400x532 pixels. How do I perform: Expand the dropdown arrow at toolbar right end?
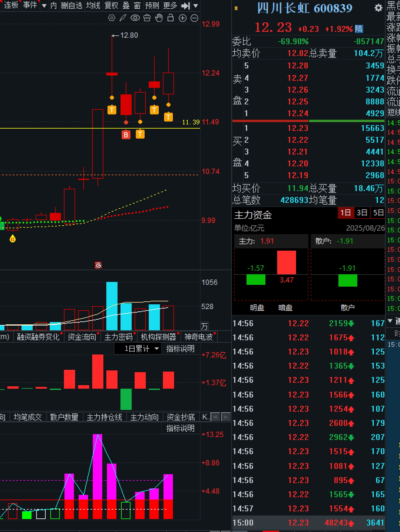(x=196, y=6)
